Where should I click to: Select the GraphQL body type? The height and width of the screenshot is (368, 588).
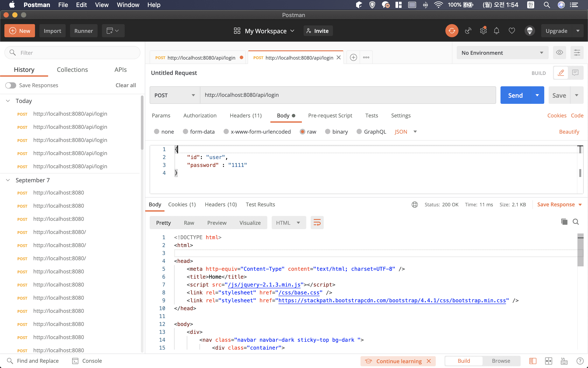tap(359, 131)
